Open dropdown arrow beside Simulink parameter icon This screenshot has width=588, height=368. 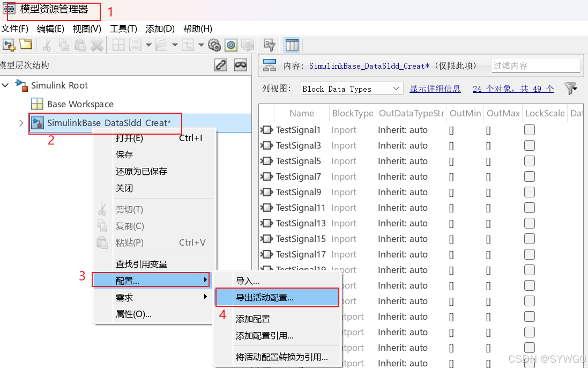coord(148,46)
